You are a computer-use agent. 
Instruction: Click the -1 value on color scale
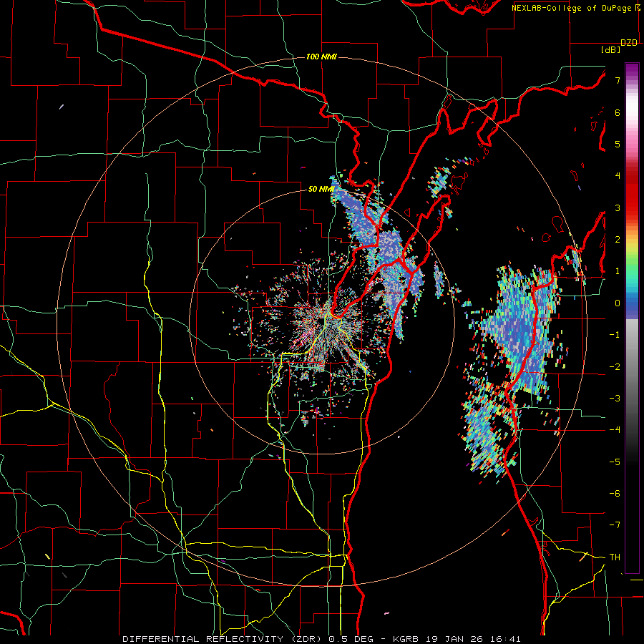[615, 335]
